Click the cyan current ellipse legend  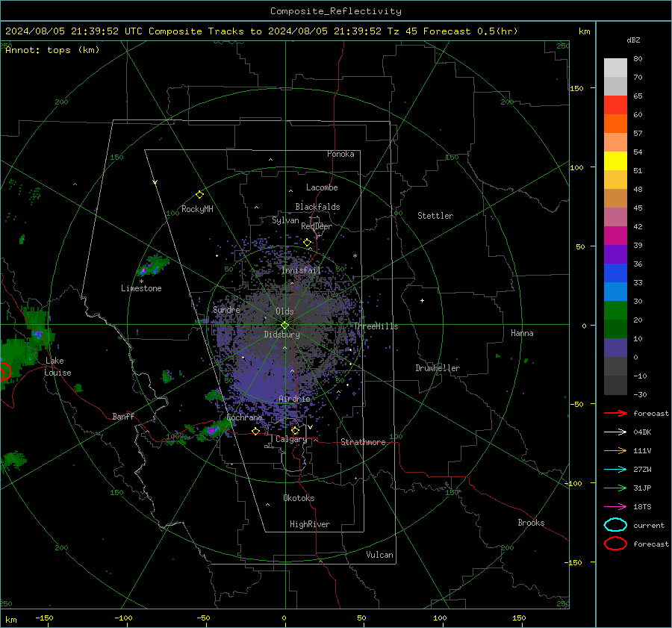coord(615,525)
